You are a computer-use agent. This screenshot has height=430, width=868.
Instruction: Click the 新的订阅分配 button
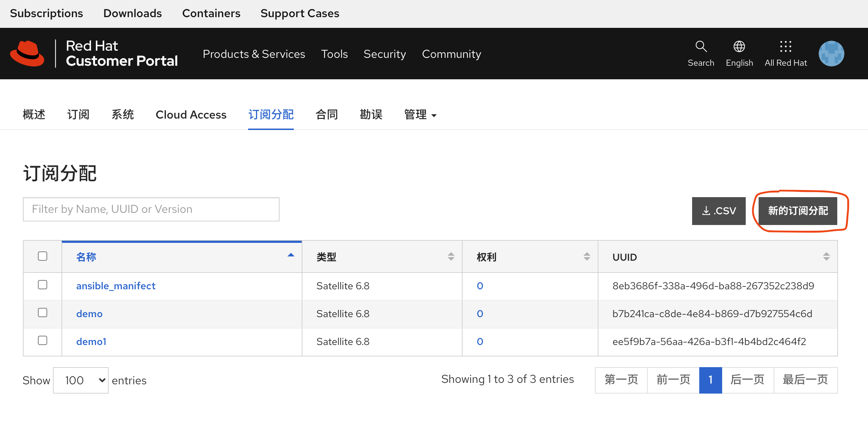(x=798, y=211)
